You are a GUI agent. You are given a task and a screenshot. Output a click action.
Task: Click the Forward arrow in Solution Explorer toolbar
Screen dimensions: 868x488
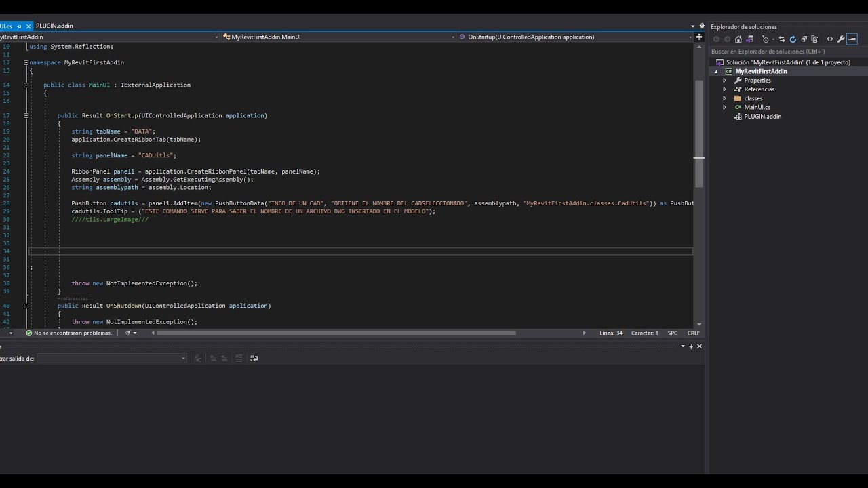click(x=727, y=39)
